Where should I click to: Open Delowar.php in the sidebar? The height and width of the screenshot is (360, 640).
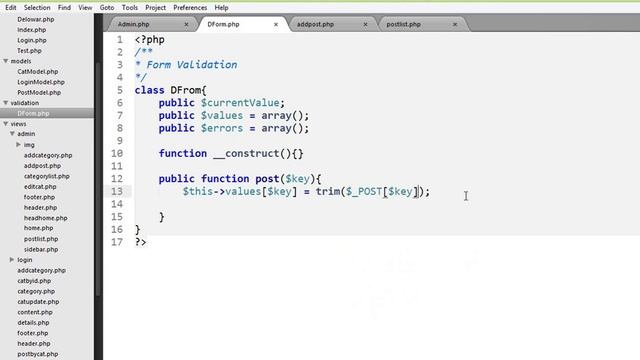pyautogui.click(x=36, y=19)
